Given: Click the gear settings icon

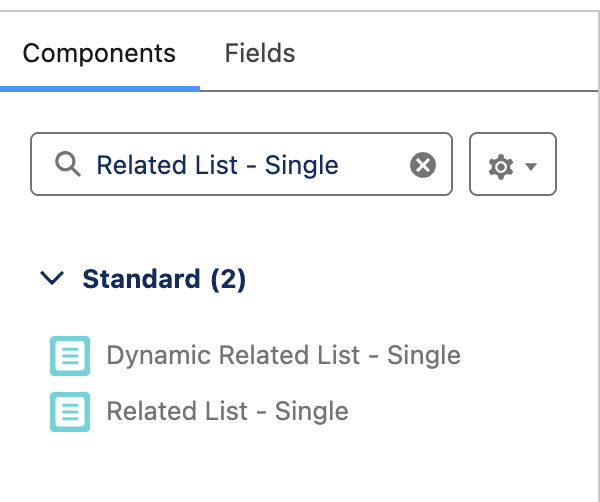Looking at the screenshot, I should [x=500, y=166].
